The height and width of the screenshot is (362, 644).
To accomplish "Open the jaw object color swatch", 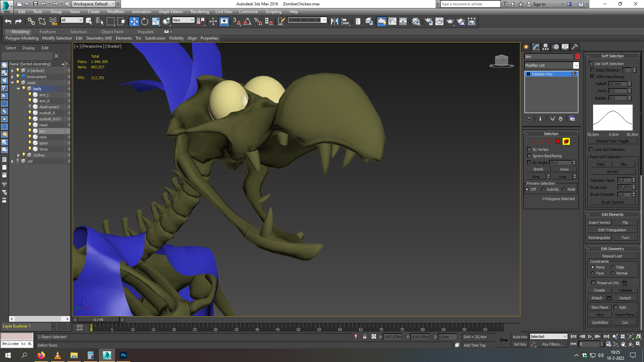I will coord(577,56).
